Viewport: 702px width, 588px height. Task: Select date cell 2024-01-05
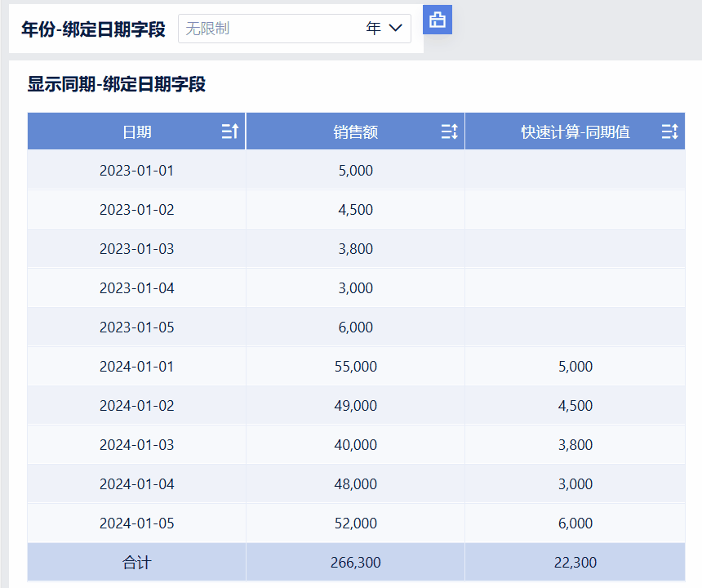pos(136,523)
